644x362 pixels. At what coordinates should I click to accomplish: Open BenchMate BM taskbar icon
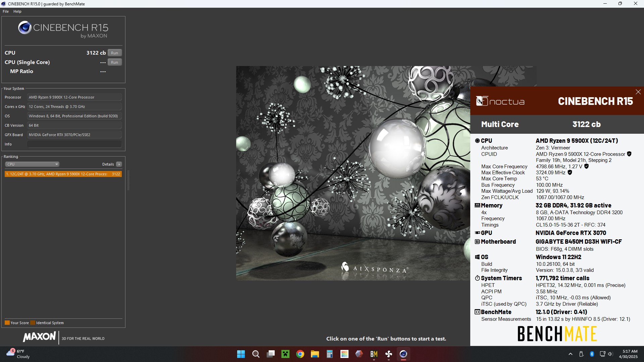click(x=374, y=354)
